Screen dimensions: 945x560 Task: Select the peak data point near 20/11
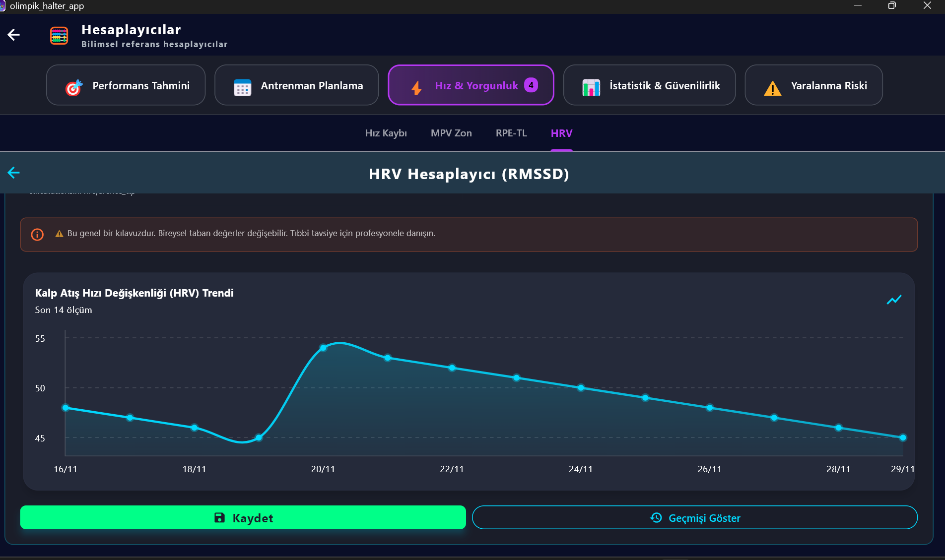[x=324, y=349]
